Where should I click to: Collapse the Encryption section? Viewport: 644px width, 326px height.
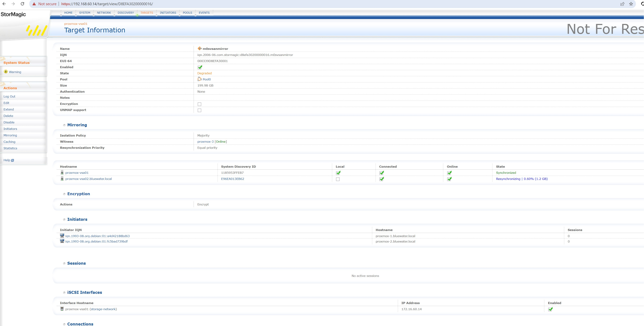[x=64, y=194]
